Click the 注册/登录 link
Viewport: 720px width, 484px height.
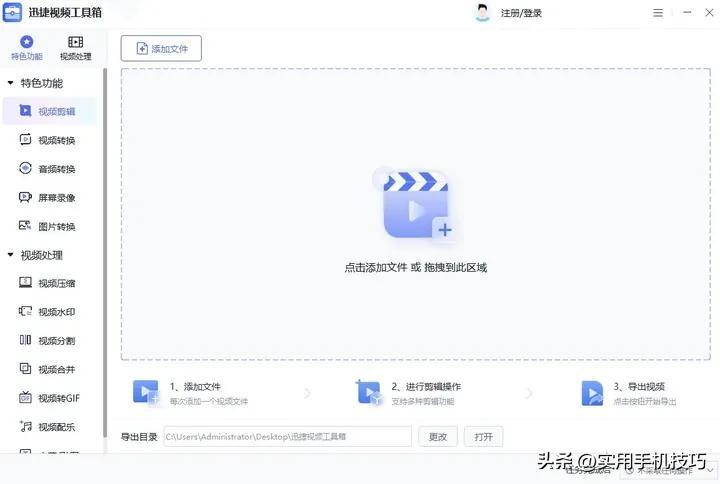(x=521, y=13)
